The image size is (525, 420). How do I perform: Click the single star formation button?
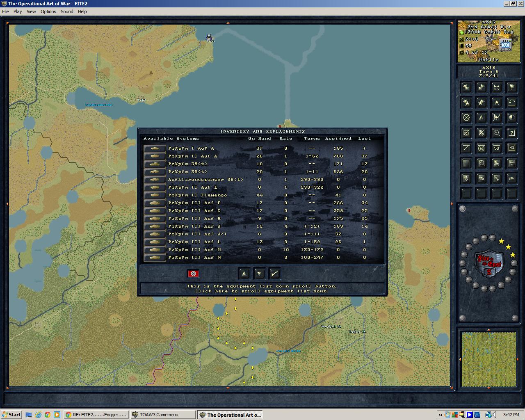coord(496,102)
